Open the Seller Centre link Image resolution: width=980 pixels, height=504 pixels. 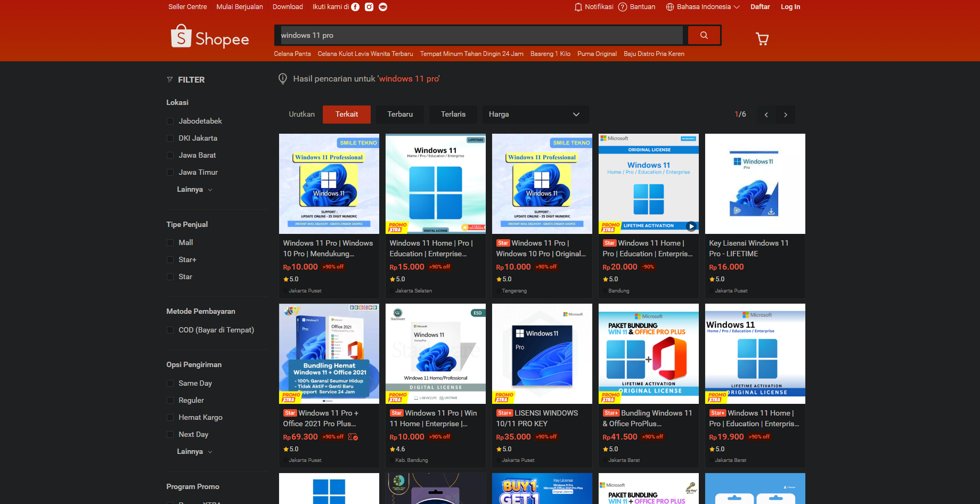(x=187, y=7)
